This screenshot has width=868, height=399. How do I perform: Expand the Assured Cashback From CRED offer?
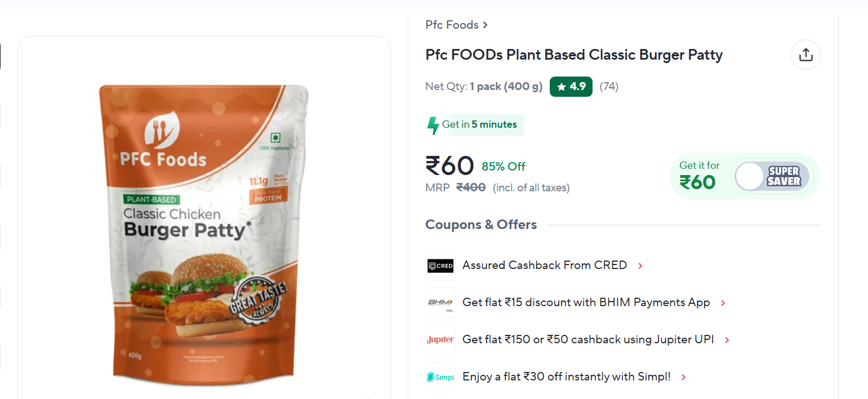(640, 266)
